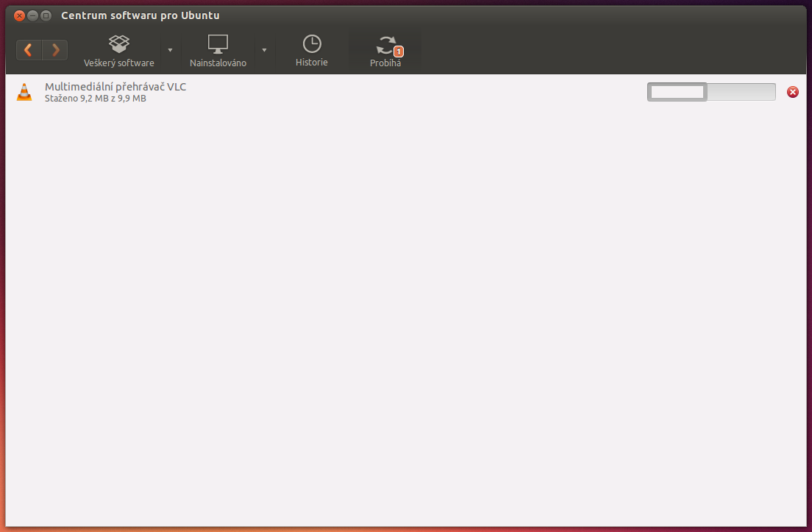Click the Staženo 9,2 MB status text
The height and width of the screenshot is (532, 812).
pos(96,99)
